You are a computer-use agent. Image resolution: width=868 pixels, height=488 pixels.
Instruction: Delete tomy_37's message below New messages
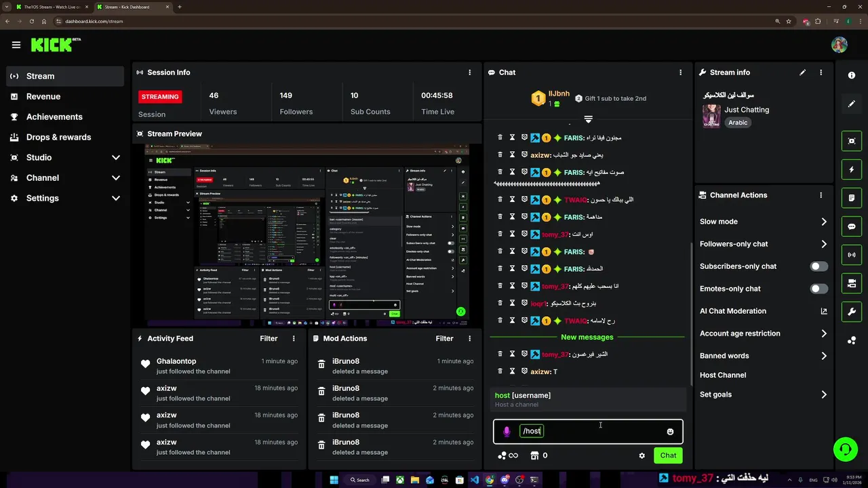point(500,354)
